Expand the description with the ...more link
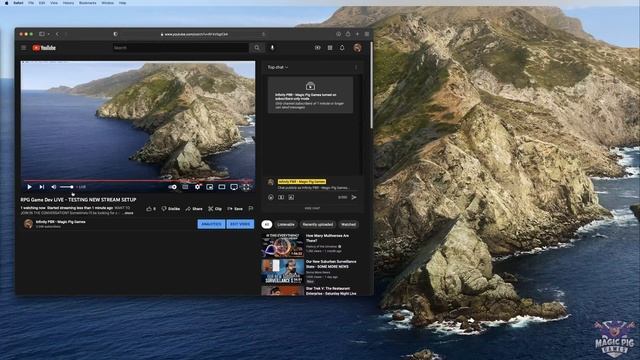The width and height of the screenshot is (640, 360). click(x=128, y=213)
